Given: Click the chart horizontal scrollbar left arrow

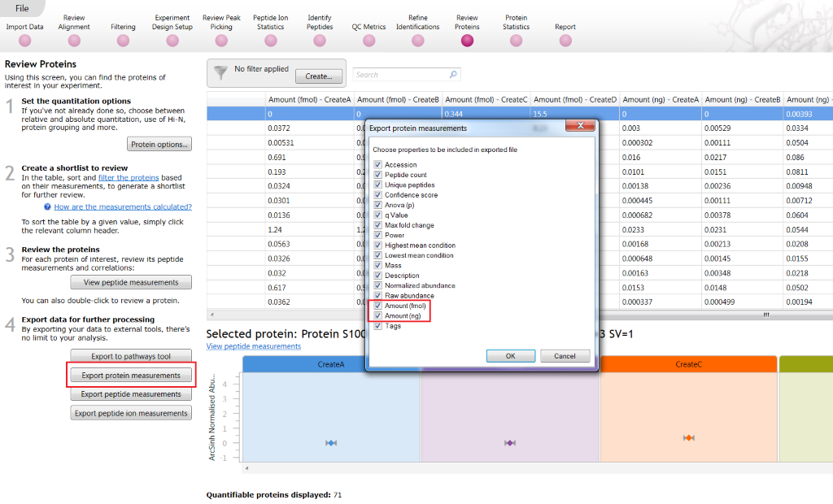Looking at the screenshot, I should coord(246,468).
